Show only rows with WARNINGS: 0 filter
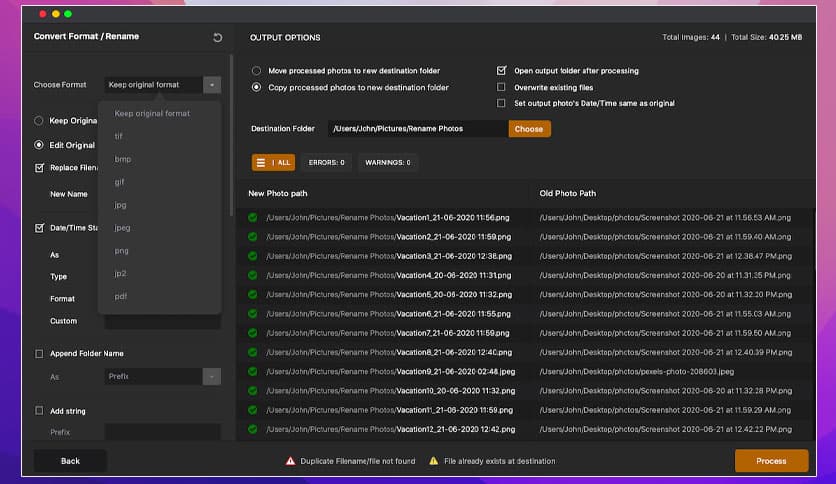 388,163
